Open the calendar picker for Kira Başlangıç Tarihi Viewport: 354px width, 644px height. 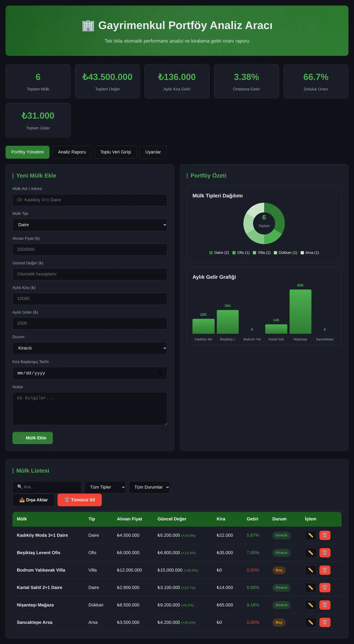160,373
